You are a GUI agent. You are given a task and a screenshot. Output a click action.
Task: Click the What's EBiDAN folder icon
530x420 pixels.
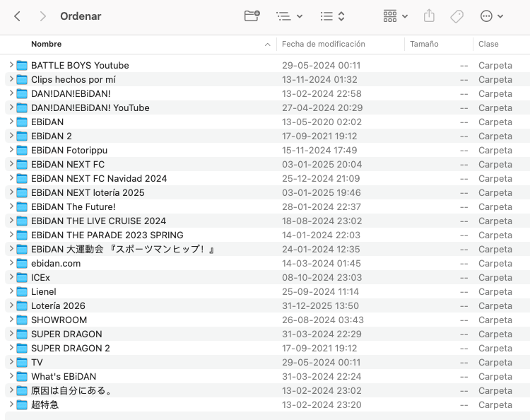tap(22, 377)
